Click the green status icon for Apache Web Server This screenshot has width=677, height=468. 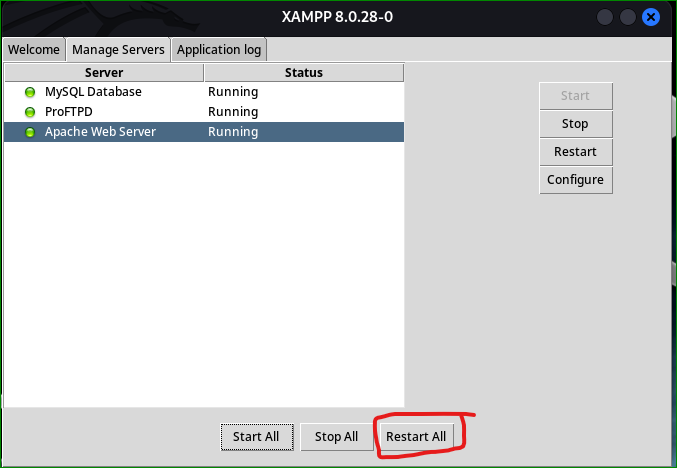(x=30, y=132)
